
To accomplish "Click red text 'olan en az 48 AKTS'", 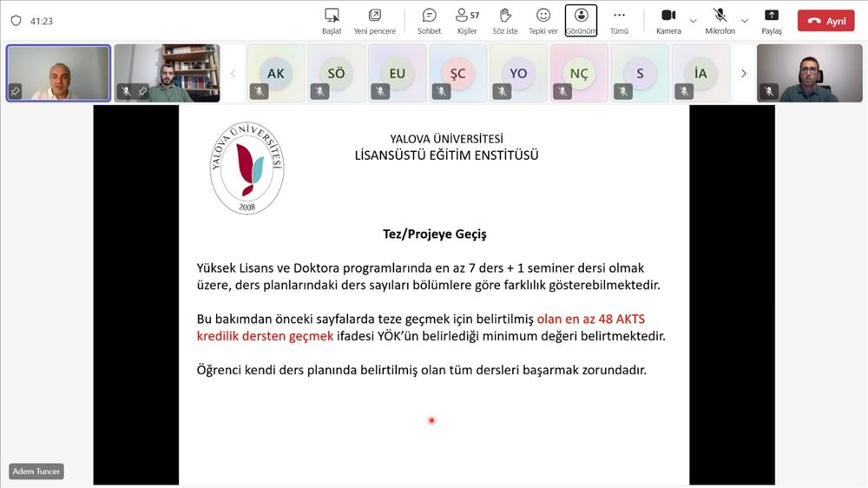I will [x=590, y=319].
